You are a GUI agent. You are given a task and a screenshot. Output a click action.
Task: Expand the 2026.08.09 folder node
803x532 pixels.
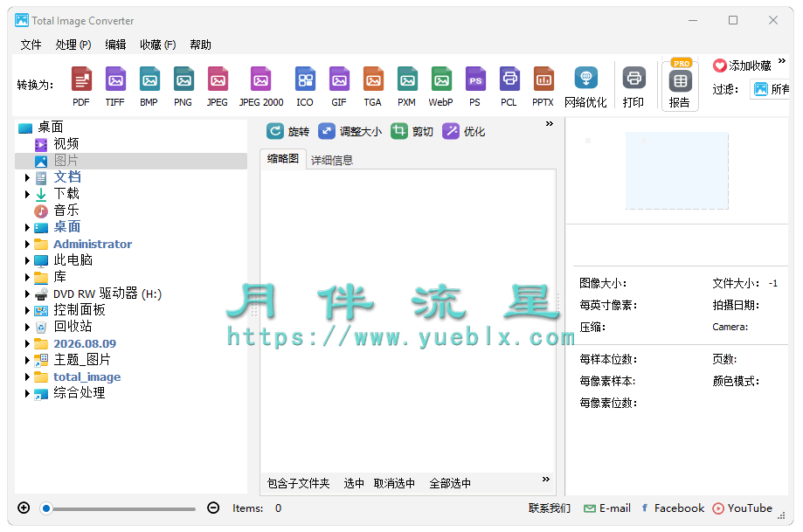coord(28,343)
